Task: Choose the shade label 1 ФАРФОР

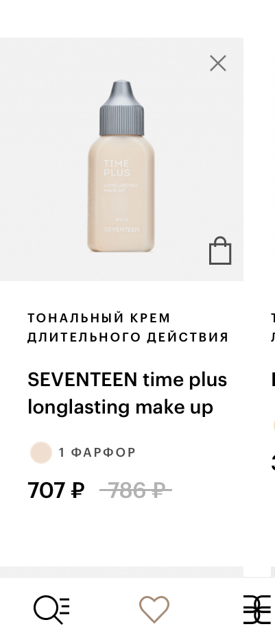Action: pos(97,452)
